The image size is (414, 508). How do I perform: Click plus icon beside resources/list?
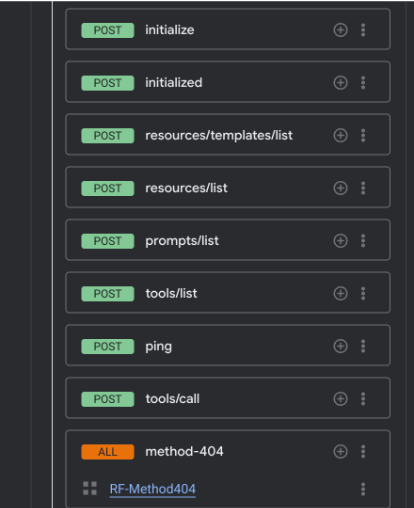[340, 188]
